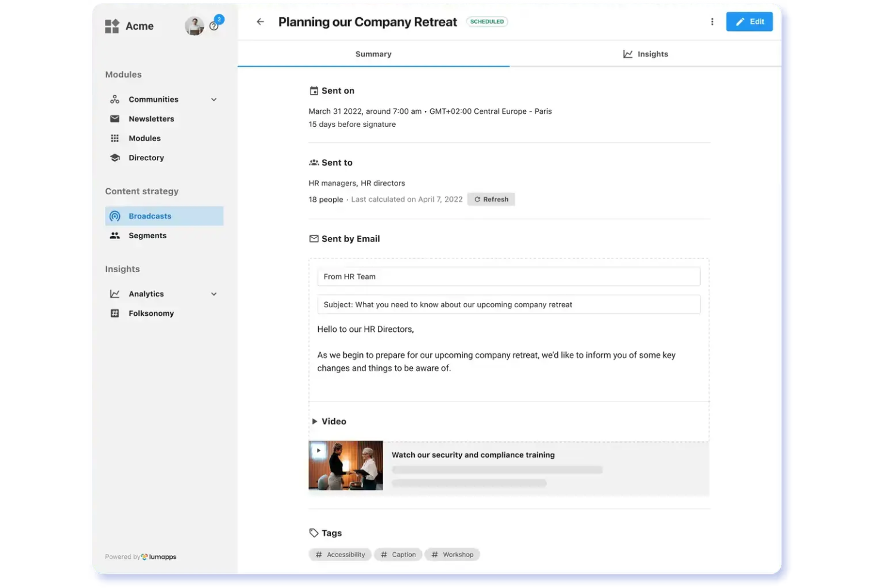Click 'Hello to our HR Directors,' text
The width and height of the screenshot is (882, 588).
click(365, 329)
